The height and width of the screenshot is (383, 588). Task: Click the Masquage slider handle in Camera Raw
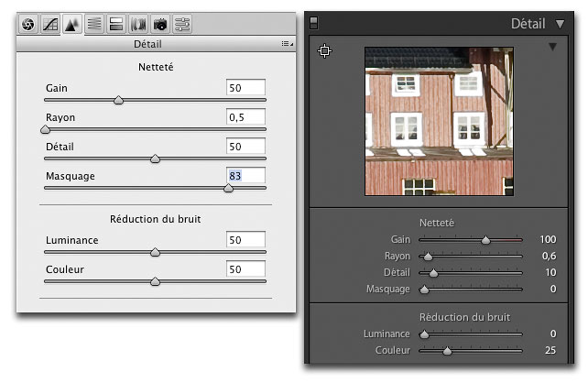[228, 188]
